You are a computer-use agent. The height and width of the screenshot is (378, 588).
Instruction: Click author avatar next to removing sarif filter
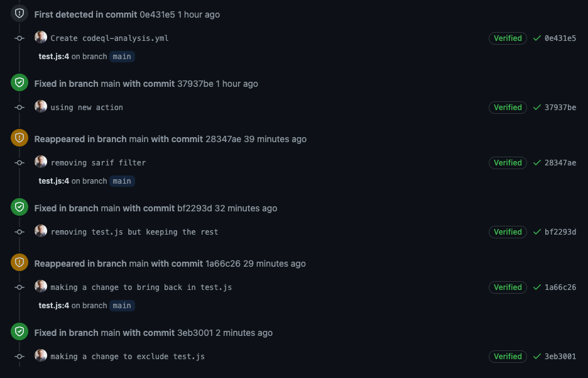coord(41,162)
